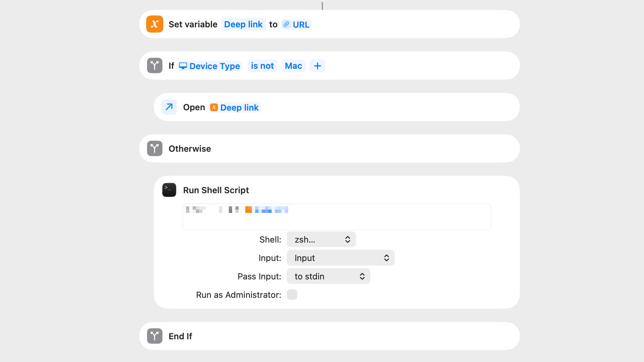Click the link icon next to URL

(286, 24)
